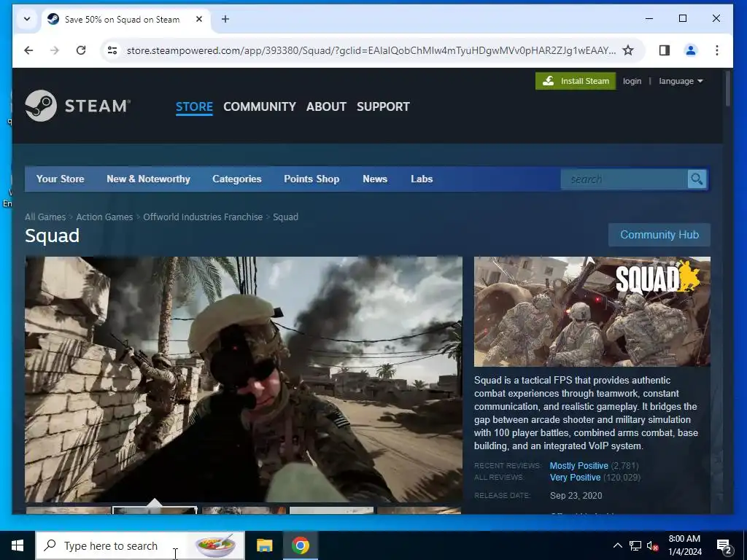Open File Explorer from the taskbar
The image size is (747, 560).
click(264, 545)
